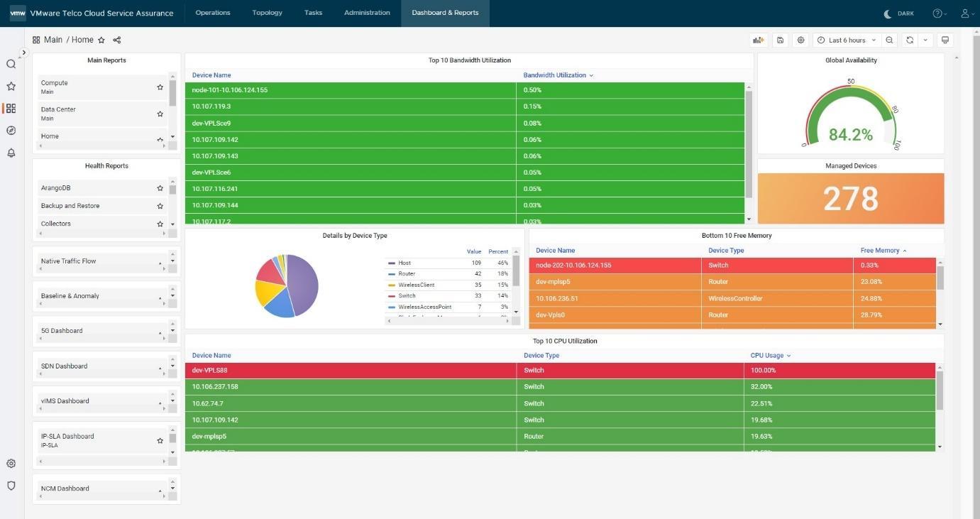
Task: Zoom out the time range
Action: coord(889,40)
